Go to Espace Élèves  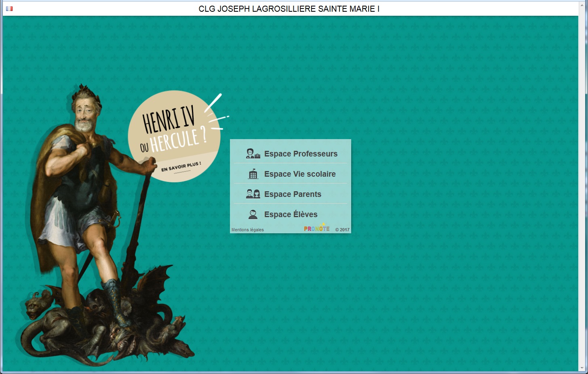pyautogui.click(x=291, y=214)
